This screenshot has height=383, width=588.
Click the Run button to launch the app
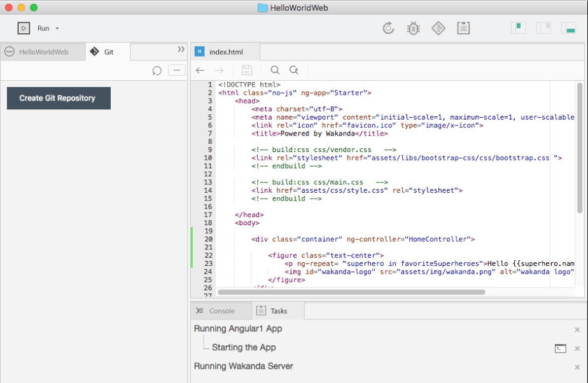click(23, 28)
